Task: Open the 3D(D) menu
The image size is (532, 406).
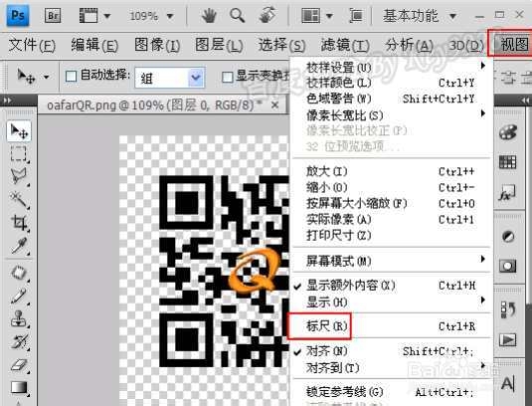Action: pyautogui.click(x=466, y=45)
